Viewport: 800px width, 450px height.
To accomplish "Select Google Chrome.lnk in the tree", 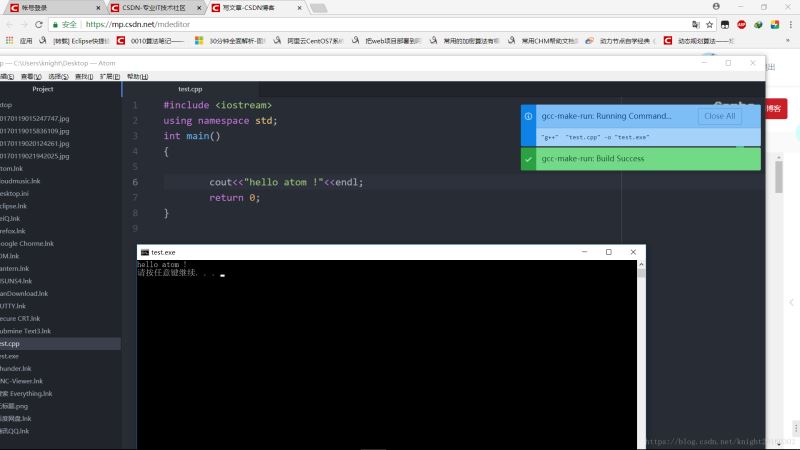I will 27,244.
